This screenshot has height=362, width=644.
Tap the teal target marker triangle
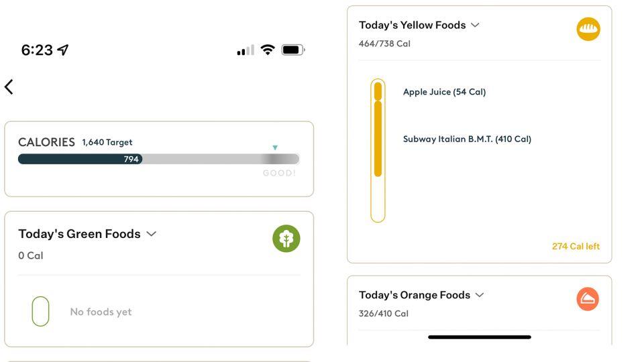[x=275, y=147]
